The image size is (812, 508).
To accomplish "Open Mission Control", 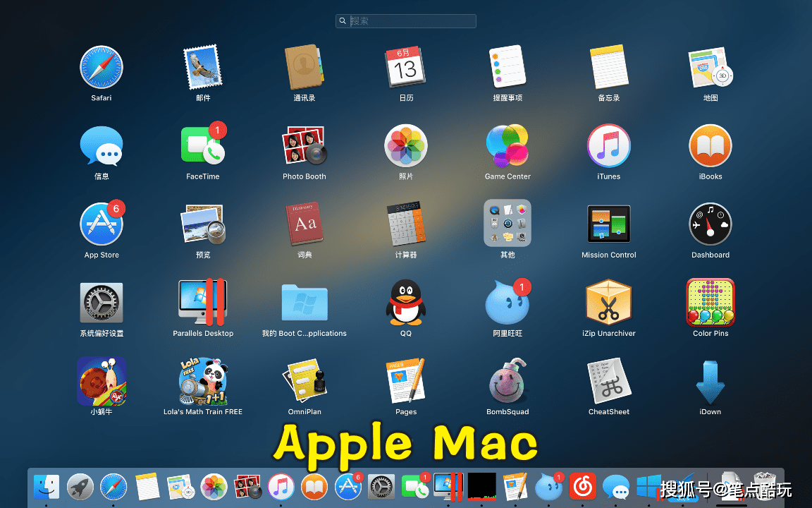I will (x=609, y=224).
